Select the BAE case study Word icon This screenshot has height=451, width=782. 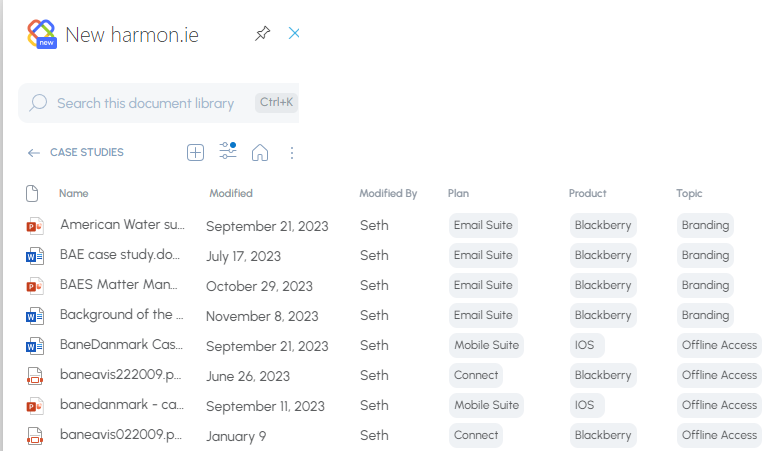(x=35, y=256)
